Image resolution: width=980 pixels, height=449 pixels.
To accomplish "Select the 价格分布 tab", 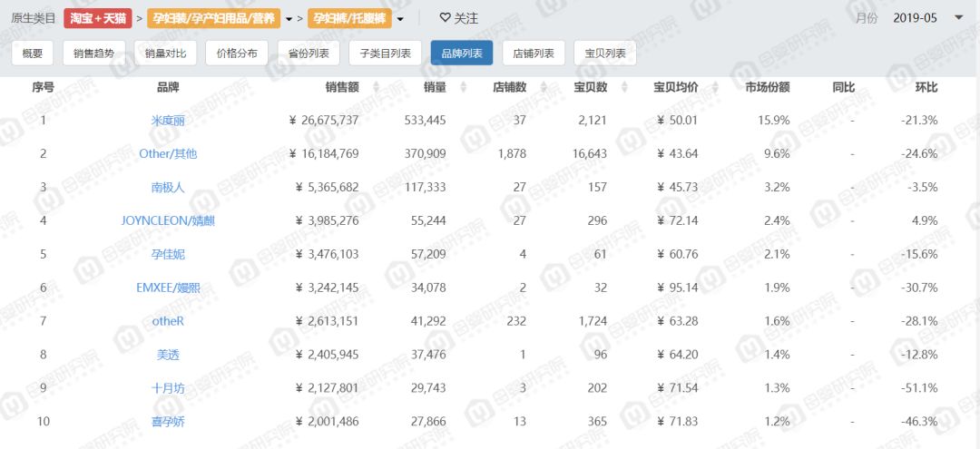I will (237, 54).
